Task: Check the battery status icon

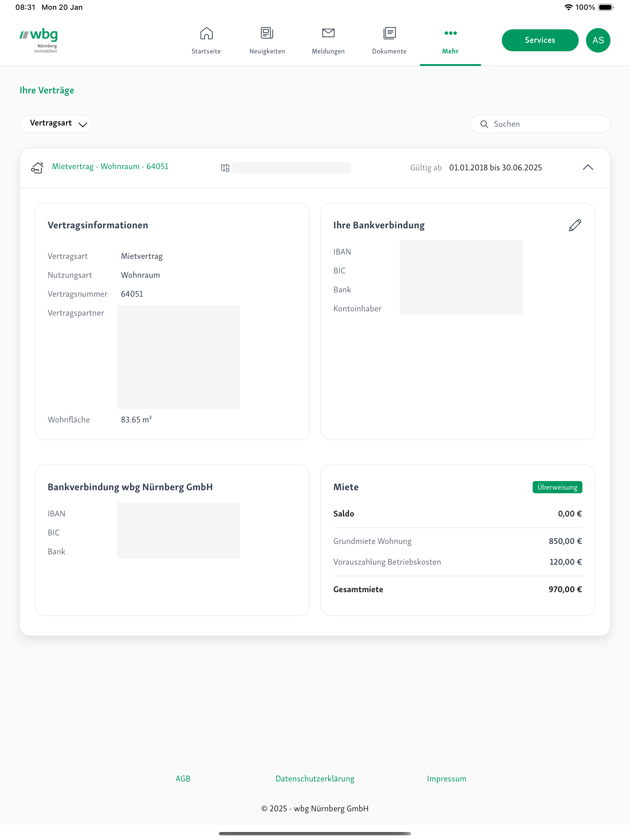Action: 606,7
